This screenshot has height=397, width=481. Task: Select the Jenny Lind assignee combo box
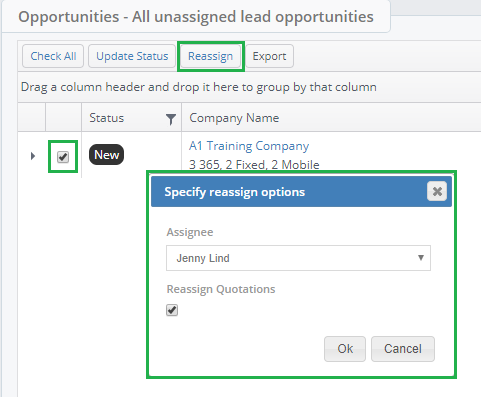coord(298,258)
